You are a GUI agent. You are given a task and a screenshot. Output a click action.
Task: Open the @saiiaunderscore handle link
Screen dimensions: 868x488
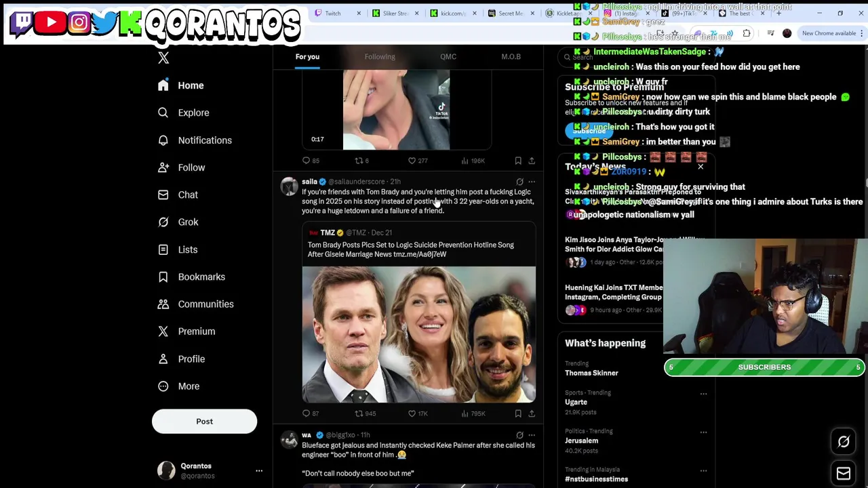click(x=357, y=182)
